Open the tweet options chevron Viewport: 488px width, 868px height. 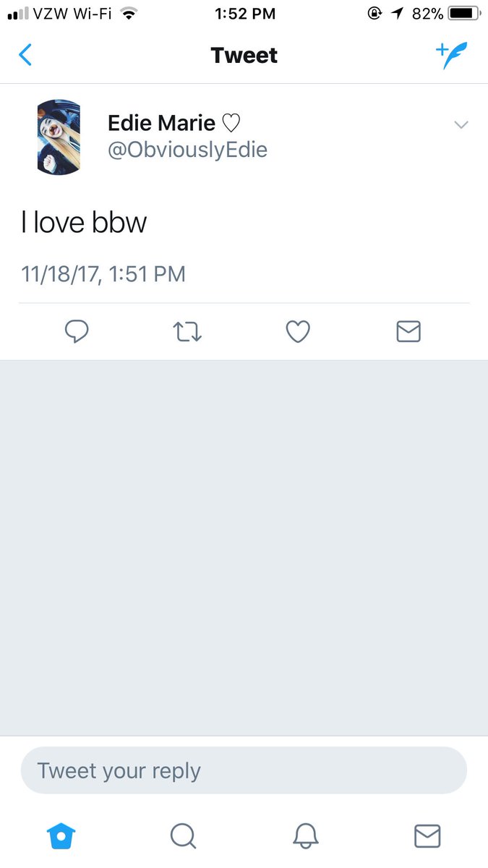click(461, 125)
